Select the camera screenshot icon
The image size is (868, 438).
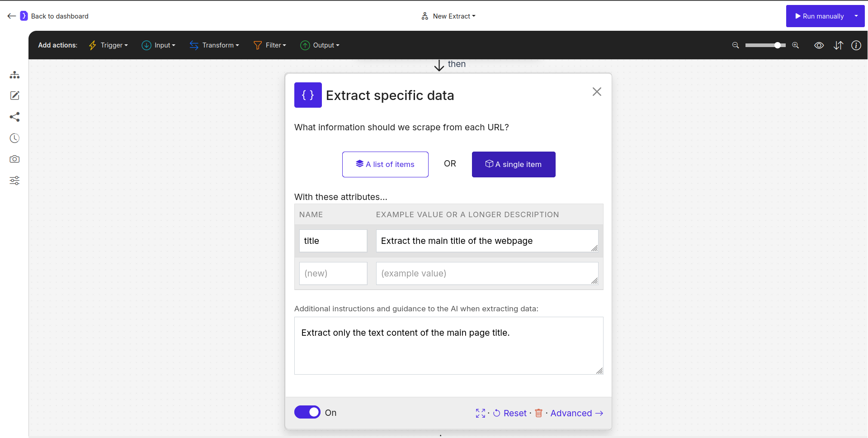tap(14, 159)
